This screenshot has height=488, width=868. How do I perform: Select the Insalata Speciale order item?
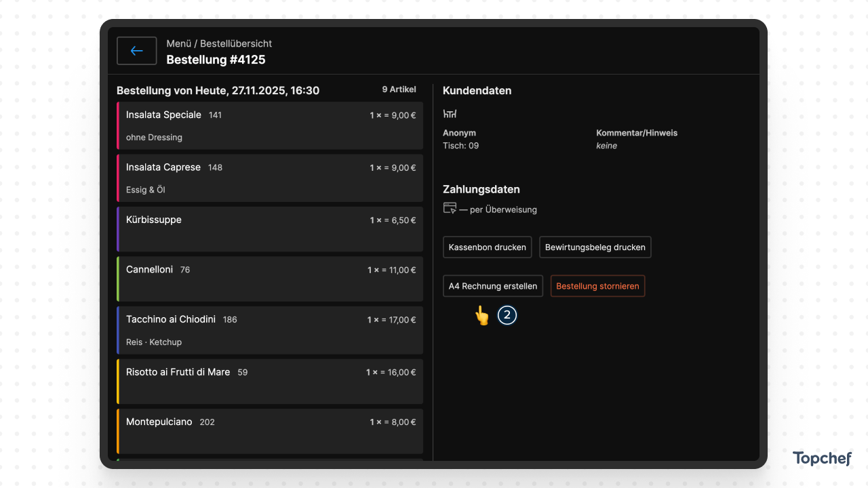pos(270,125)
